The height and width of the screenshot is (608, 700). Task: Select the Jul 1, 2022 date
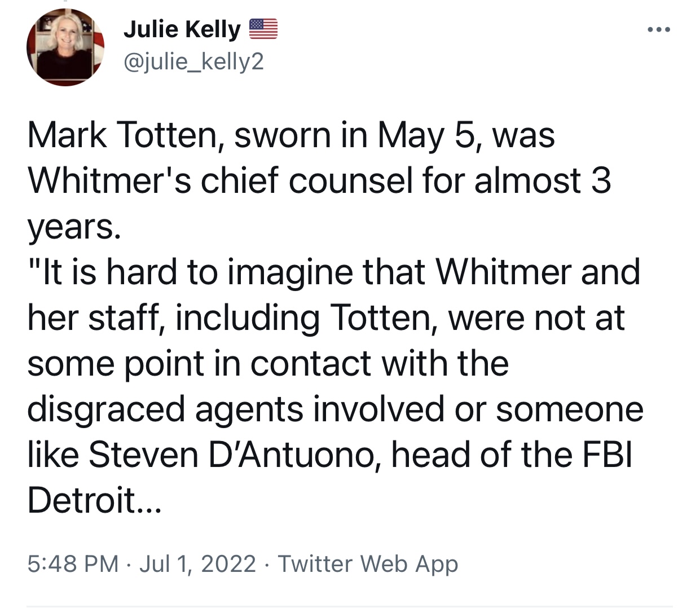[197, 563]
